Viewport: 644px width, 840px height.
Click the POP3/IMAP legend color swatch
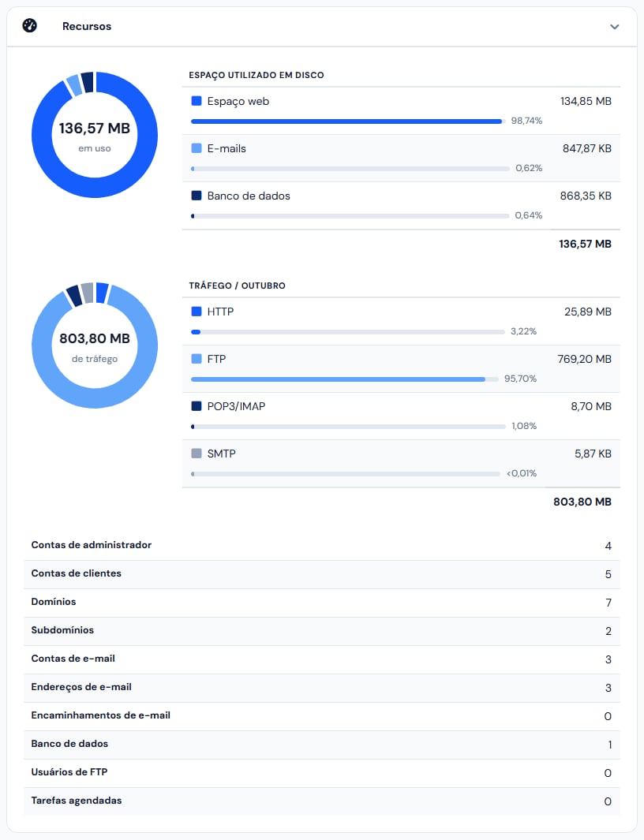coord(197,406)
